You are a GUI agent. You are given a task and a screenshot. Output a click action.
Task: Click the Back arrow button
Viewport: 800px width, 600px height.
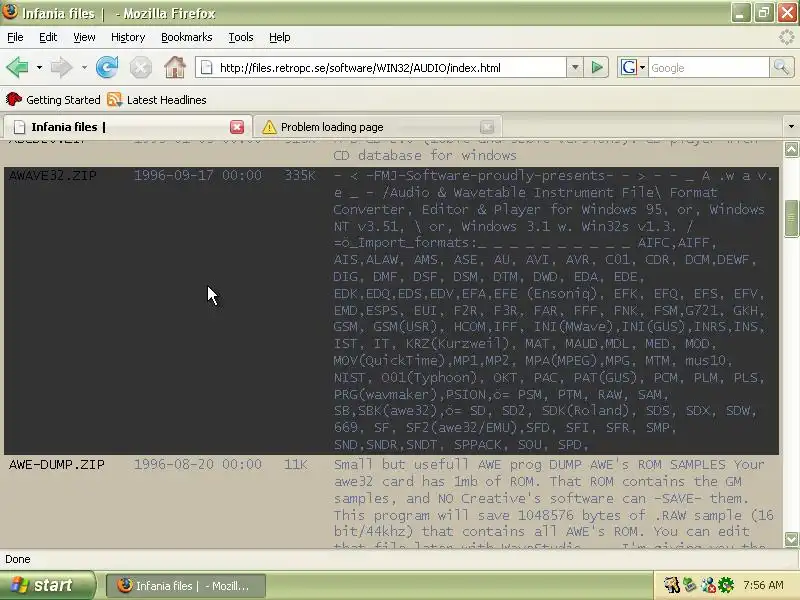(17, 67)
